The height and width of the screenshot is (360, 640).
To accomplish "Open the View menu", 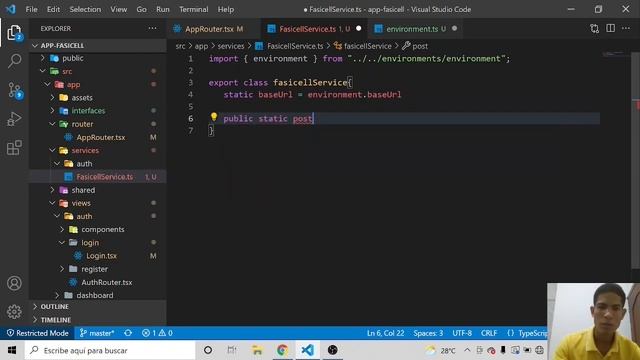I will [118, 9].
